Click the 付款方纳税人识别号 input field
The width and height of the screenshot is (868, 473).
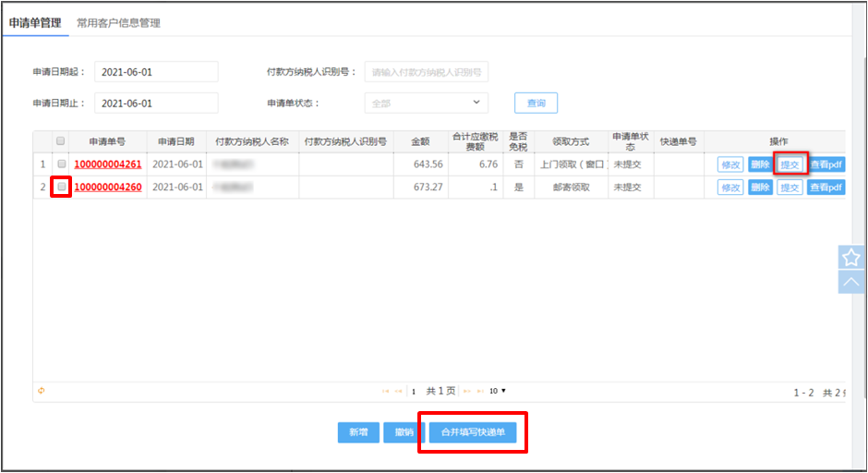426,72
